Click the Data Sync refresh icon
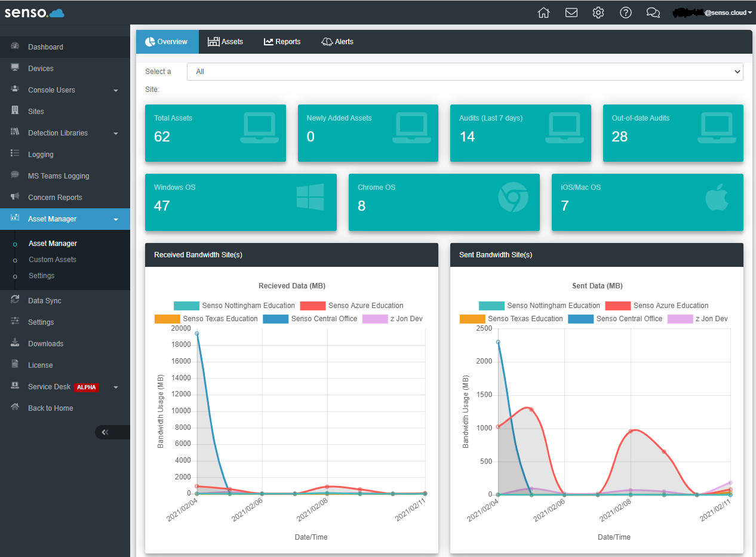This screenshot has height=557, width=756. 16,300
